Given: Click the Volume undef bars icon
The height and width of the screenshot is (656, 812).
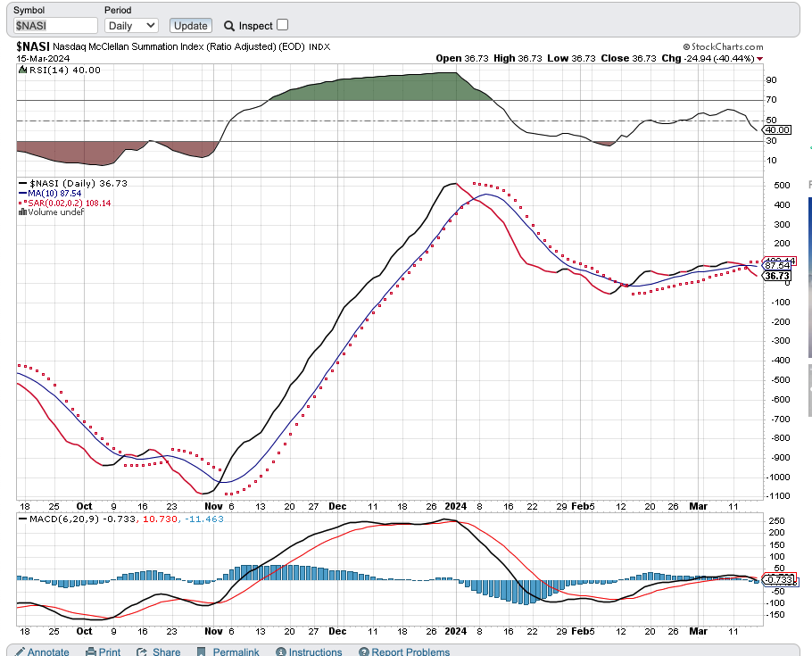Looking at the screenshot, I should pos(22,212).
